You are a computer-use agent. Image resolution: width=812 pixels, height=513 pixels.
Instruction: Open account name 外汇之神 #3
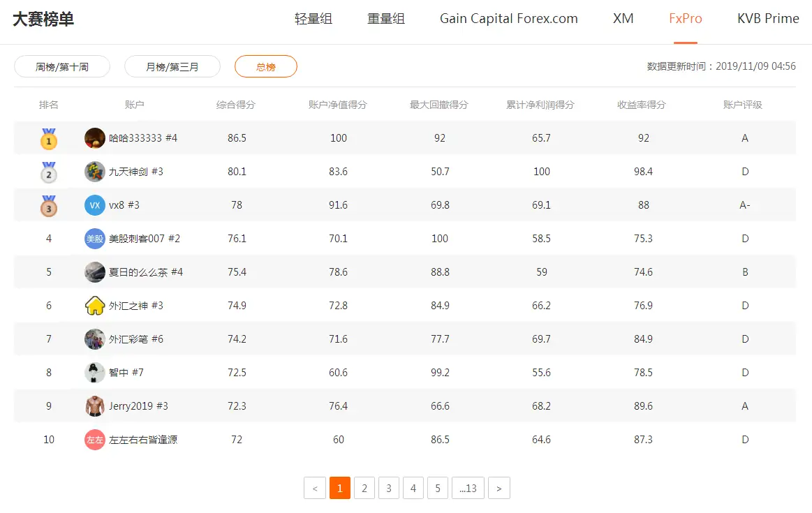point(135,306)
